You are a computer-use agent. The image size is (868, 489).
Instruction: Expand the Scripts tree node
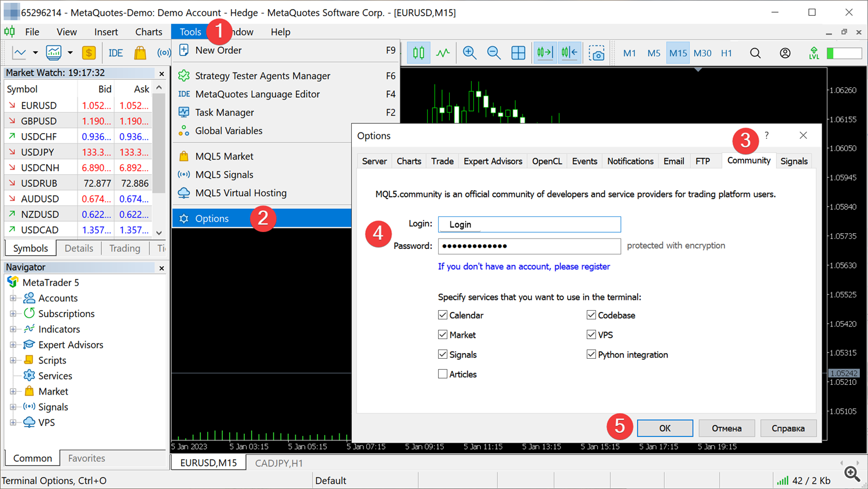click(x=13, y=361)
